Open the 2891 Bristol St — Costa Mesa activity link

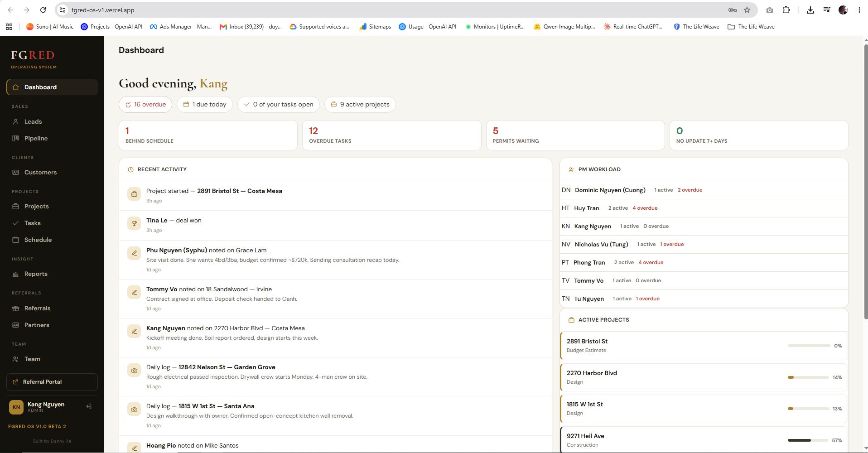click(240, 191)
